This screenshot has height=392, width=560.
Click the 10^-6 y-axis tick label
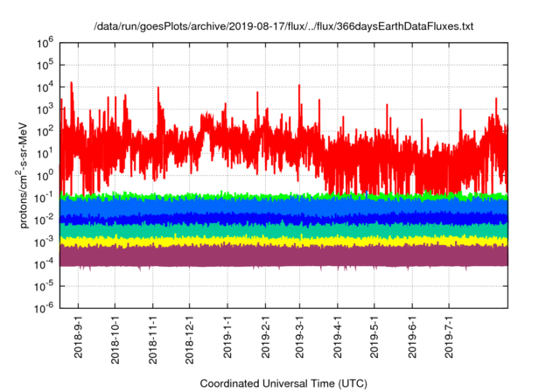pyautogui.click(x=45, y=308)
